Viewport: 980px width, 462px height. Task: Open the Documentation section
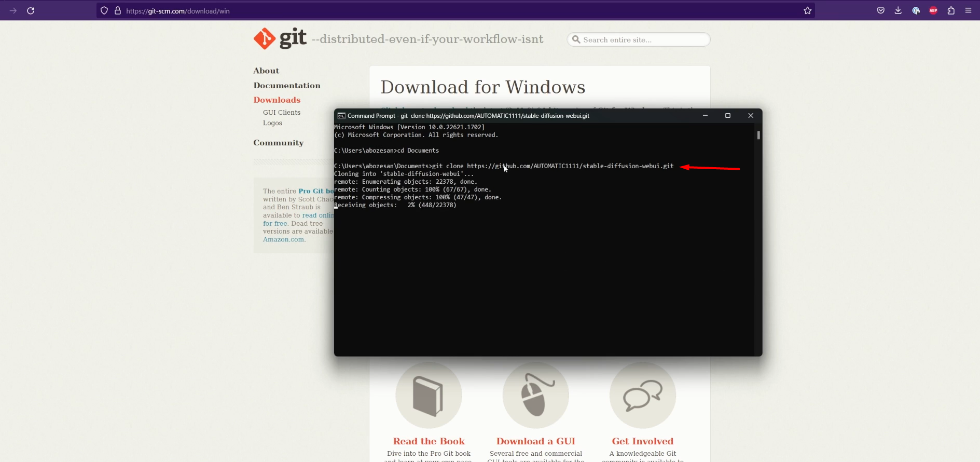287,85
